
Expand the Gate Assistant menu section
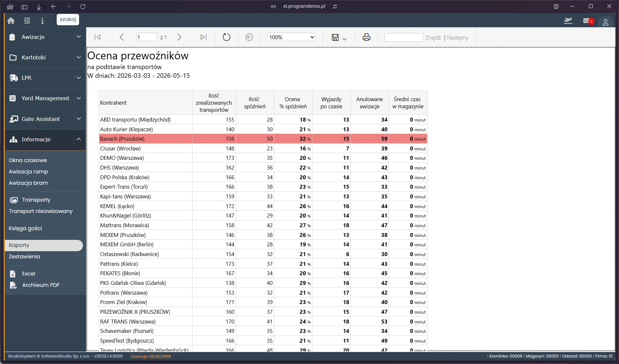79,119
